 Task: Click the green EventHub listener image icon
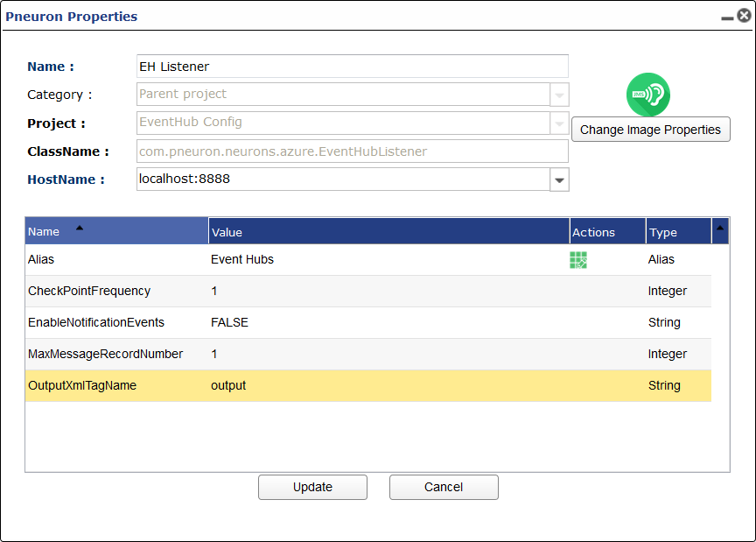[648, 95]
